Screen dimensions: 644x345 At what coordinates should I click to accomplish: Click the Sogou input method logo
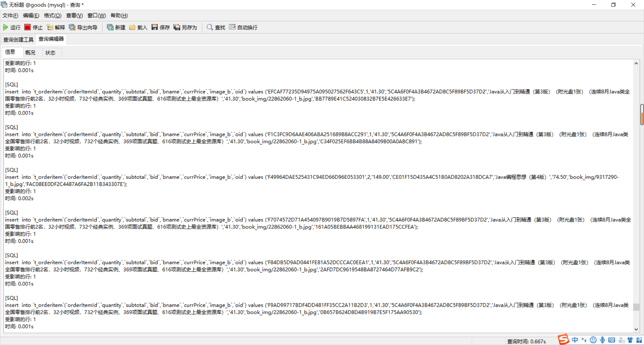point(563,339)
